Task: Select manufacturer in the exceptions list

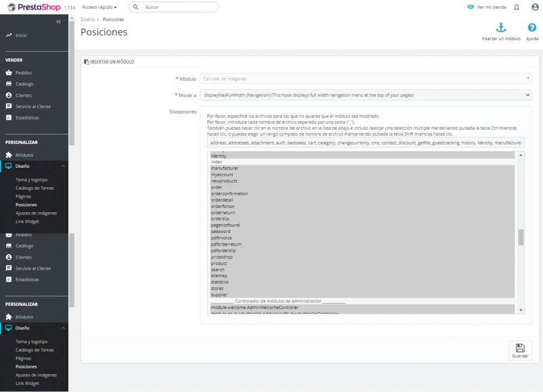Action: tap(225, 168)
